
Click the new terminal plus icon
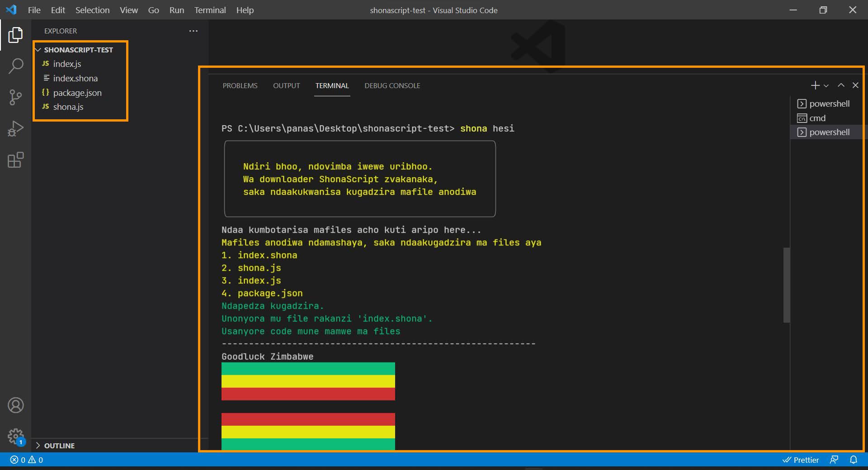click(x=815, y=85)
